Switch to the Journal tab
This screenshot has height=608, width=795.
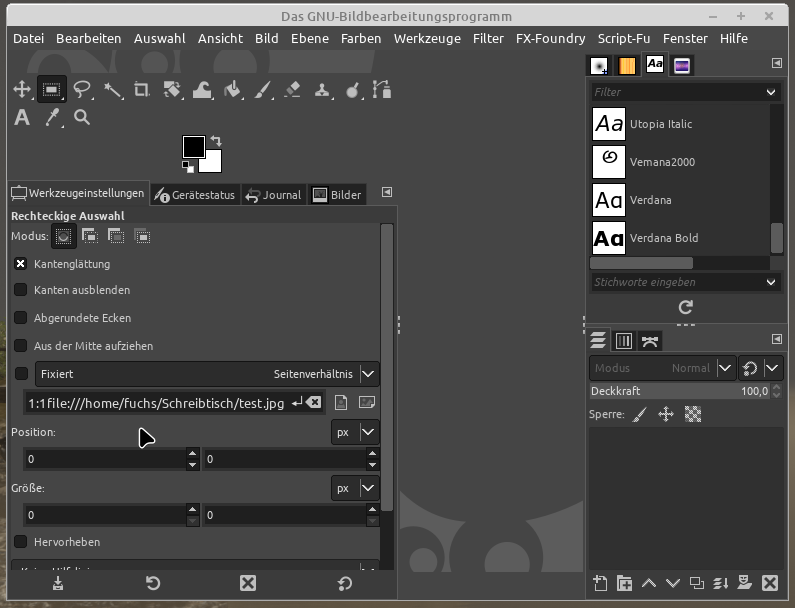click(x=273, y=195)
